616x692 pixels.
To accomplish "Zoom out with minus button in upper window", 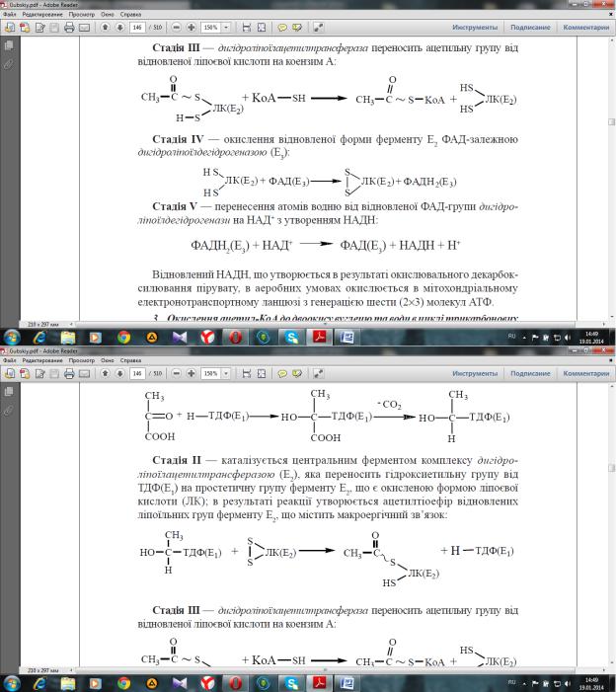I will click(176, 28).
